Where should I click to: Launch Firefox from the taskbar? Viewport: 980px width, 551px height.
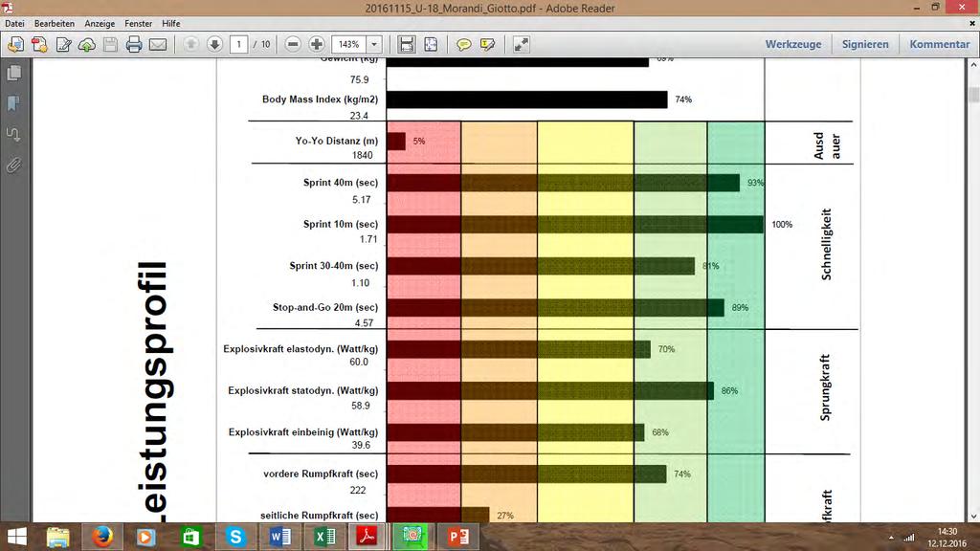pyautogui.click(x=102, y=537)
